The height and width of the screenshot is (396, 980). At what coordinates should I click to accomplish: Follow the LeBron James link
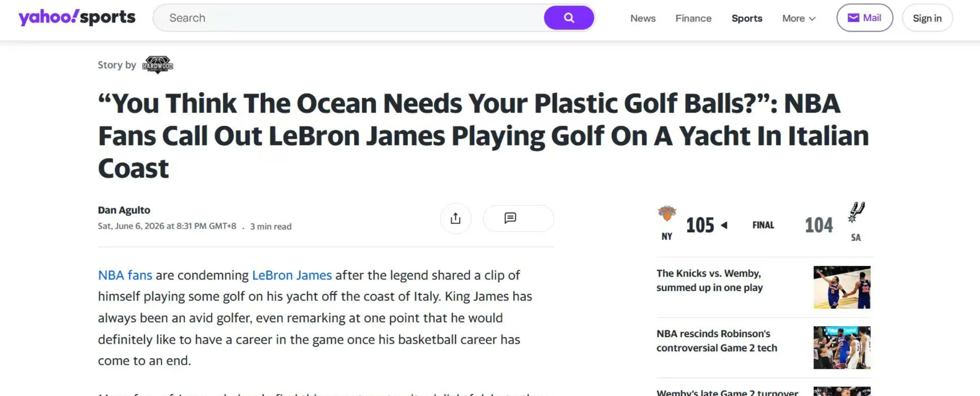point(292,275)
